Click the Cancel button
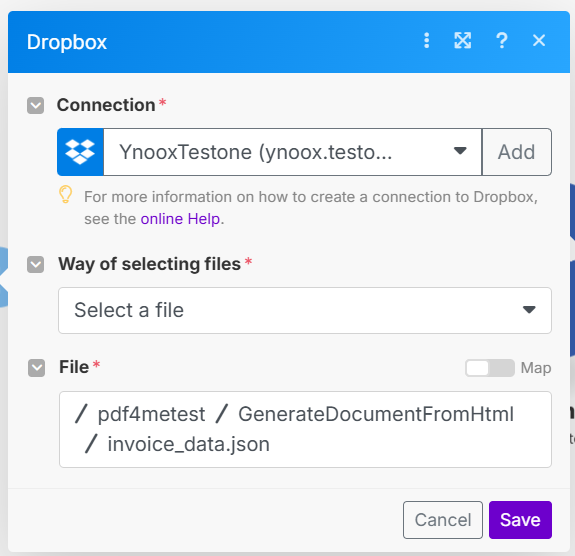This screenshot has width=575, height=556. pyautogui.click(x=443, y=520)
